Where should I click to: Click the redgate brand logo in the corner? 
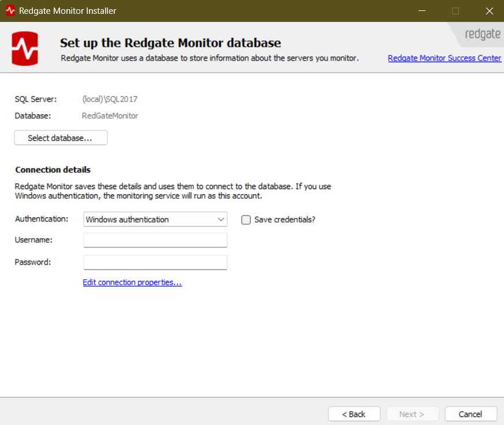tap(481, 34)
